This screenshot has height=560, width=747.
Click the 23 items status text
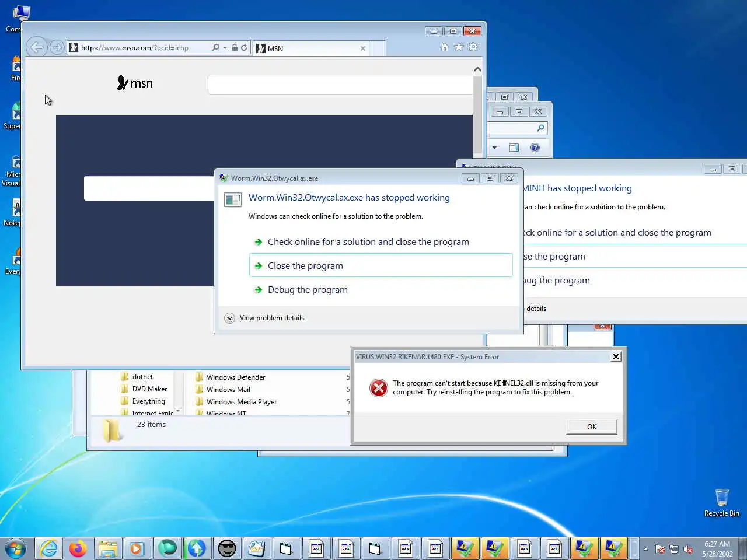[151, 425]
